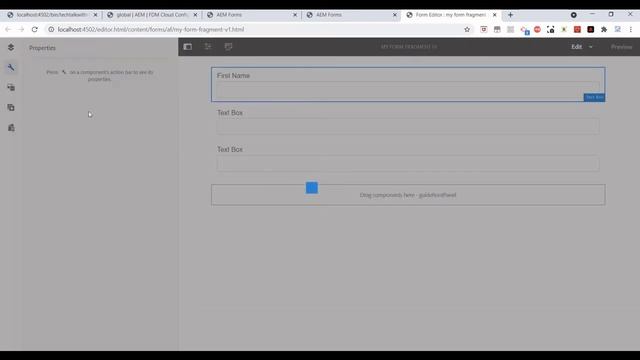Image resolution: width=640 pixels, height=360 pixels.
Task: Switch to the localhost:4502 techtalkwith tab
Action: tap(52, 15)
